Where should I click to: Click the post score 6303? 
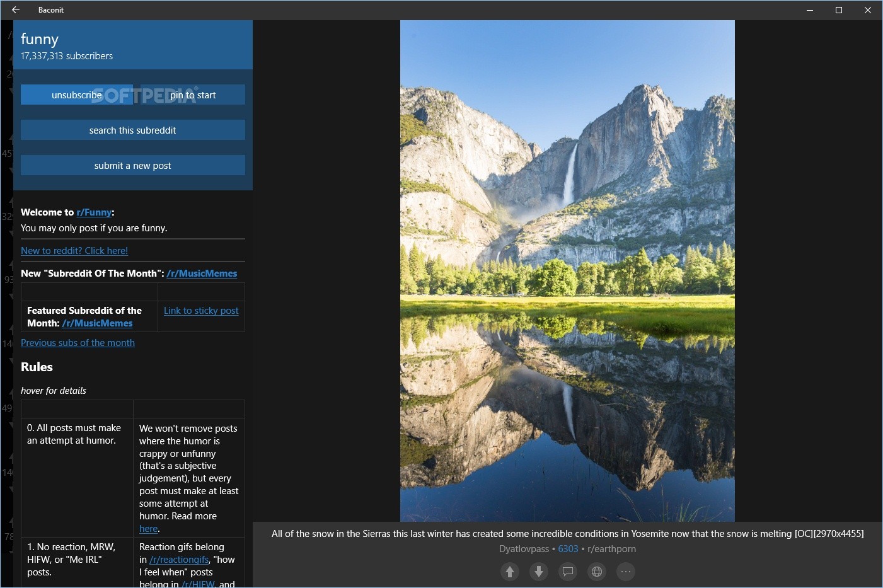point(568,549)
